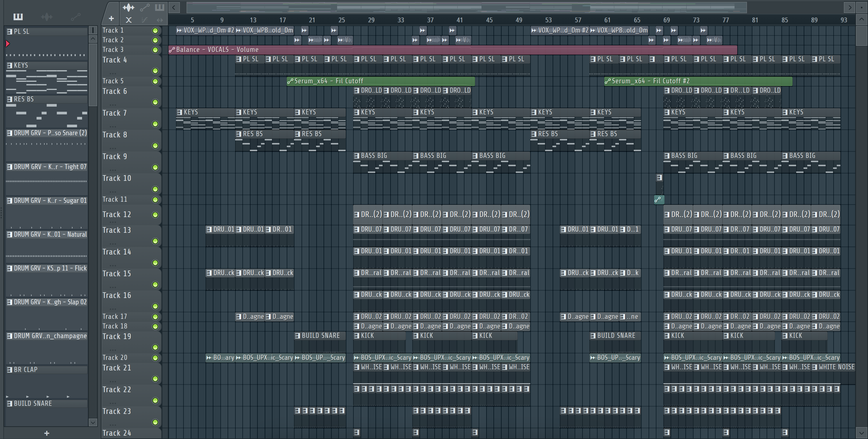Jump to bar 69 on the timeline ruler
The height and width of the screenshot is (439, 868).
[666, 20]
